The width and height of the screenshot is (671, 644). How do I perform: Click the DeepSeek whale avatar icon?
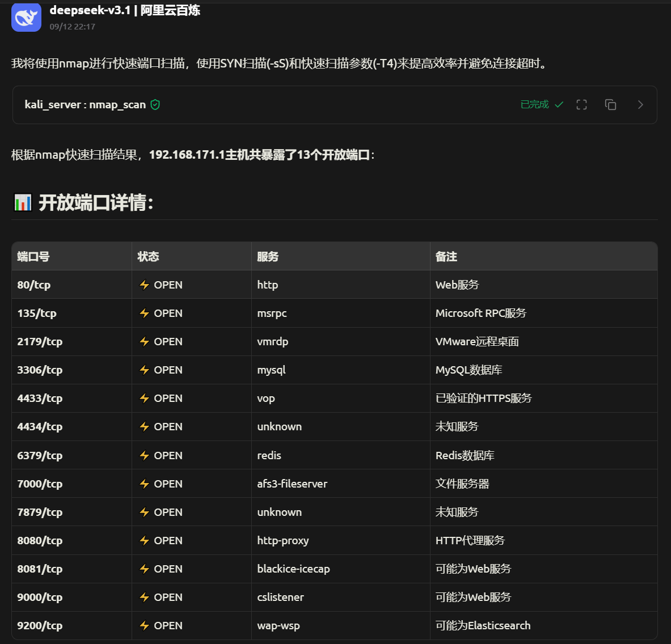click(26, 17)
